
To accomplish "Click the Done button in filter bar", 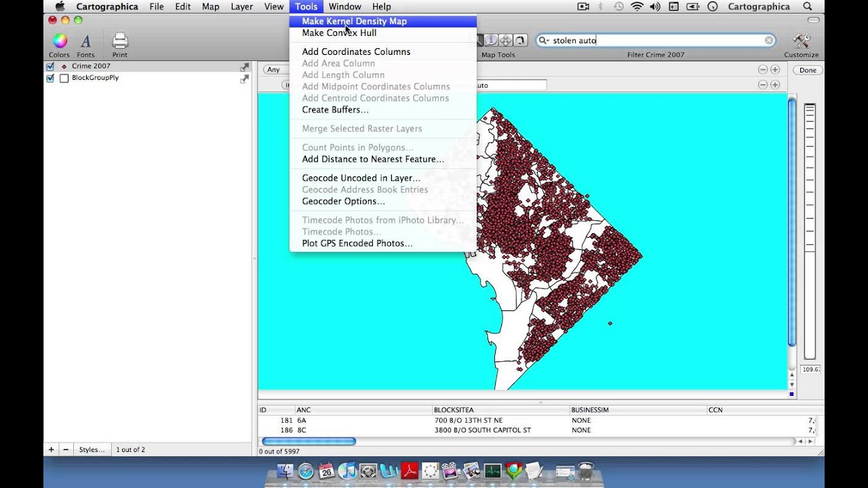I will (808, 70).
